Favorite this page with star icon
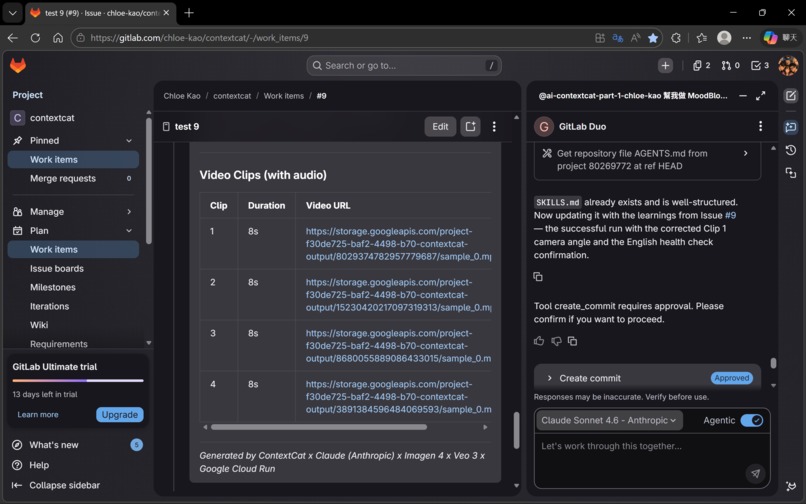This screenshot has height=504, width=806. tap(653, 38)
